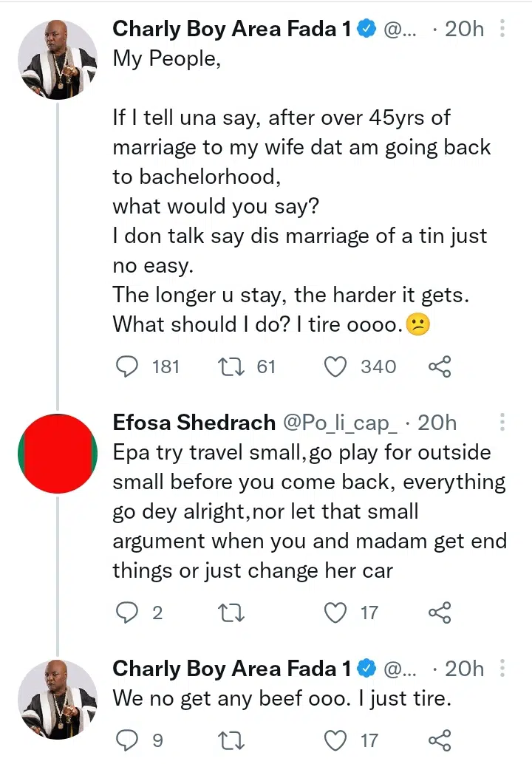Share the 'My People' tweet
The width and height of the screenshot is (532, 764).
pyautogui.click(x=440, y=366)
